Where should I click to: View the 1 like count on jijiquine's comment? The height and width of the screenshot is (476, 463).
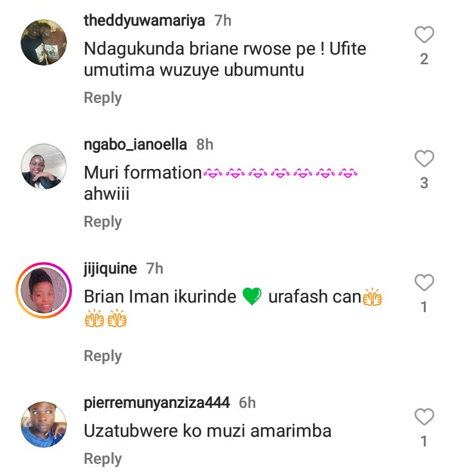[x=424, y=307]
